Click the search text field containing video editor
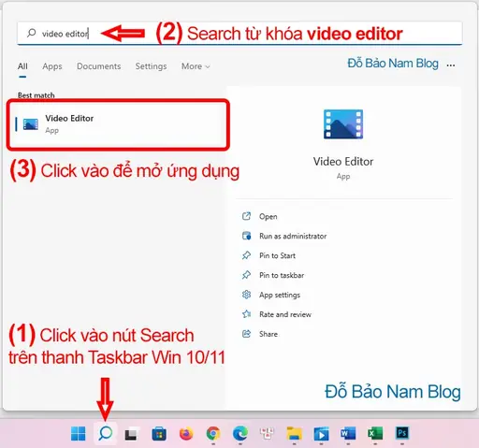 pyautogui.click(x=239, y=33)
